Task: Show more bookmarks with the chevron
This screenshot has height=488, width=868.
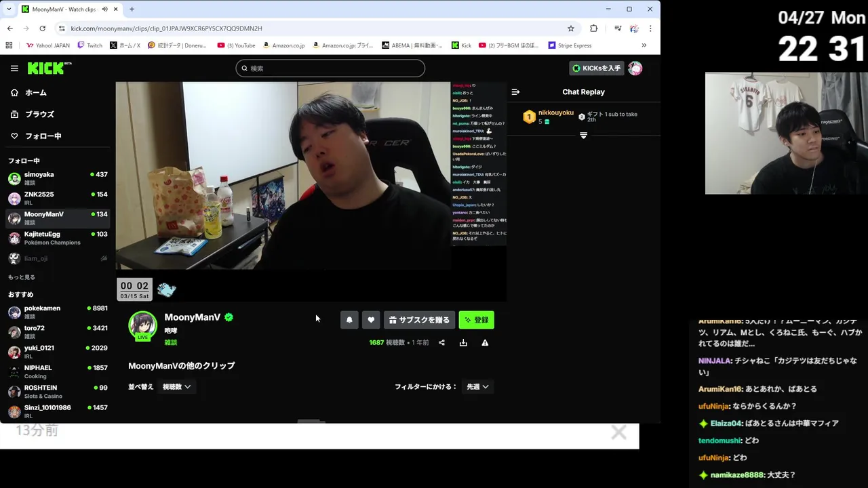Action: [644, 45]
